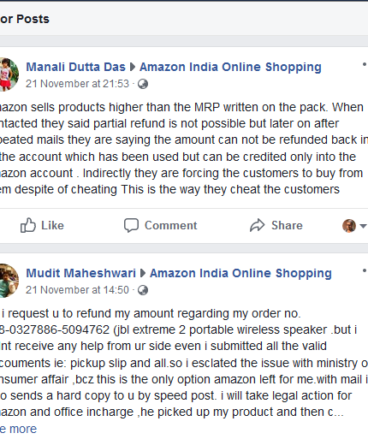368x445 pixels.
Task: Open Amazon India Online Shopping page from the first post
Action: (x=230, y=67)
